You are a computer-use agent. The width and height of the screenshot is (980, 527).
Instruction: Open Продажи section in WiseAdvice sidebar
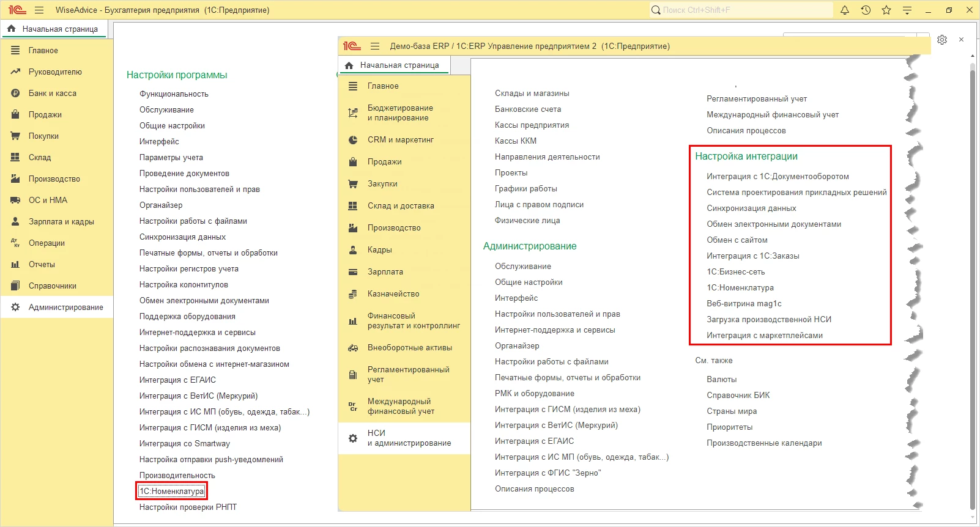[57, 115]
